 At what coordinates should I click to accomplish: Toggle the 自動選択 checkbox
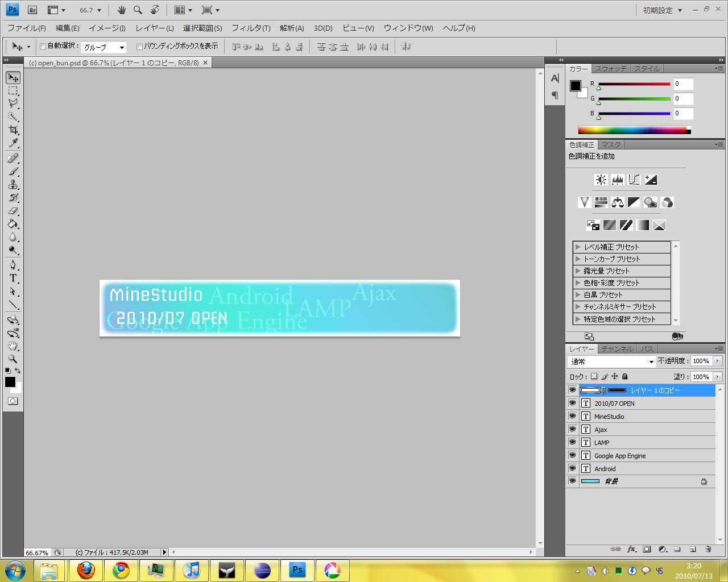[x=43, y=47]
